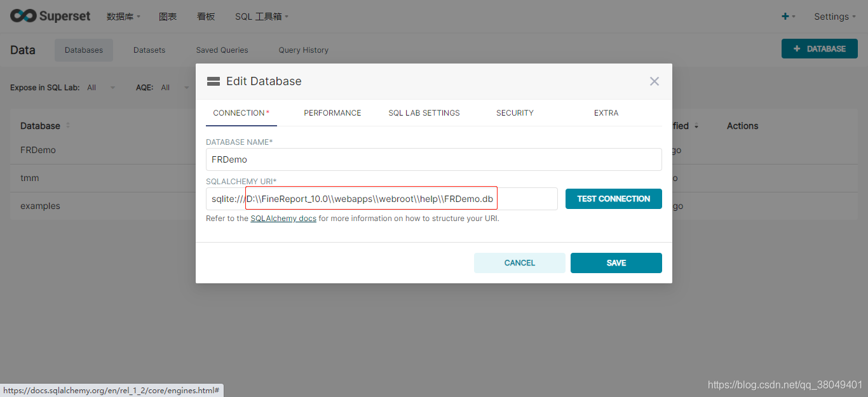
Task: Select the PERFORMANCE tab
Action: pyautogui.click(x=332, y=113)
